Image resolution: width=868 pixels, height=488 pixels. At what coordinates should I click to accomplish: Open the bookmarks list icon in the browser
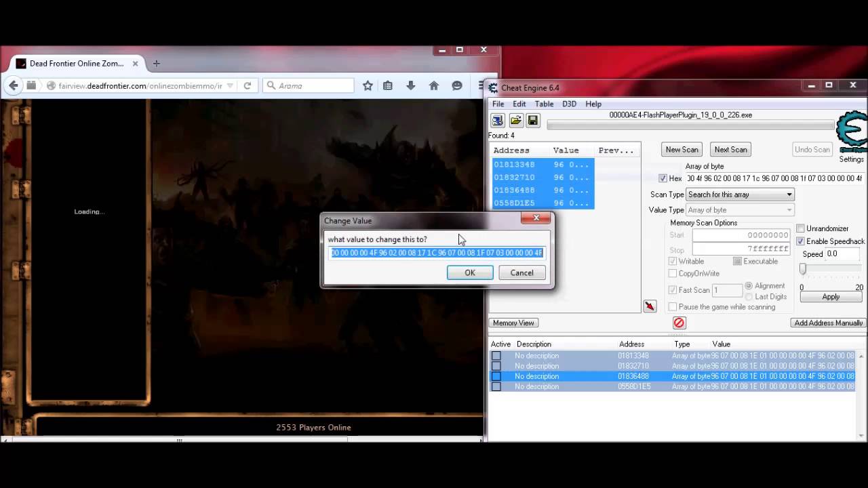(x=388, y=85)
